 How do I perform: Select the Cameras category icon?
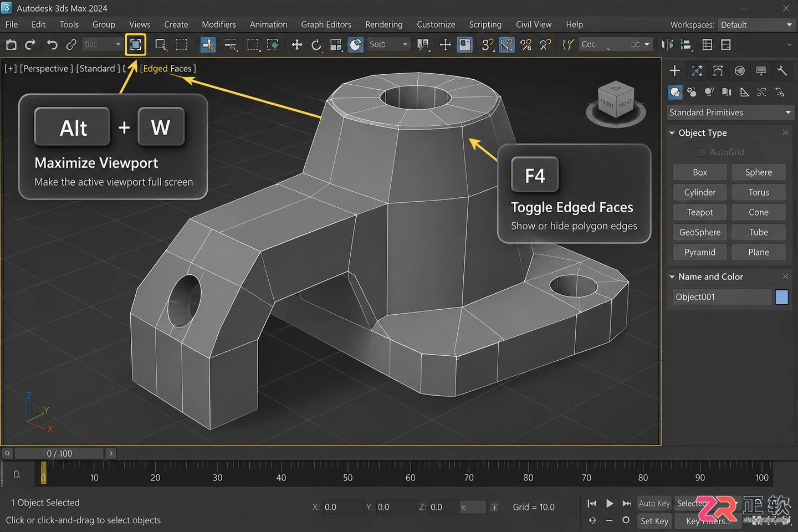(727, 92)
